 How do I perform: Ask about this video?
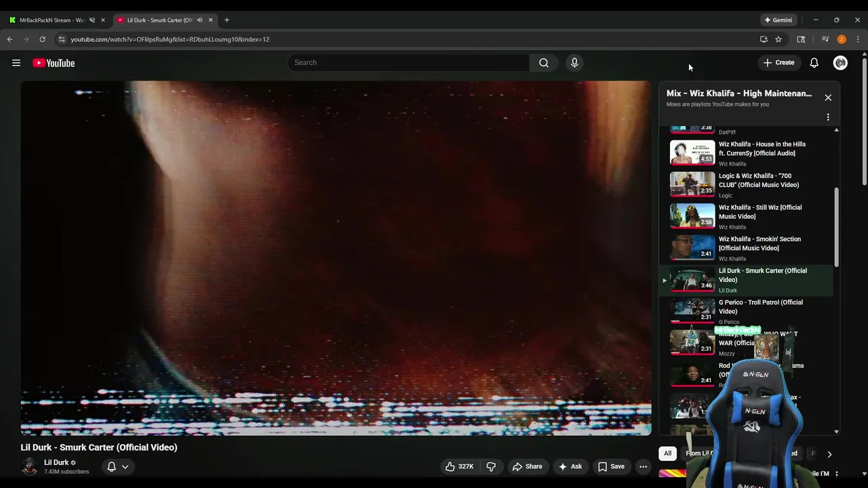coord(570,466)
